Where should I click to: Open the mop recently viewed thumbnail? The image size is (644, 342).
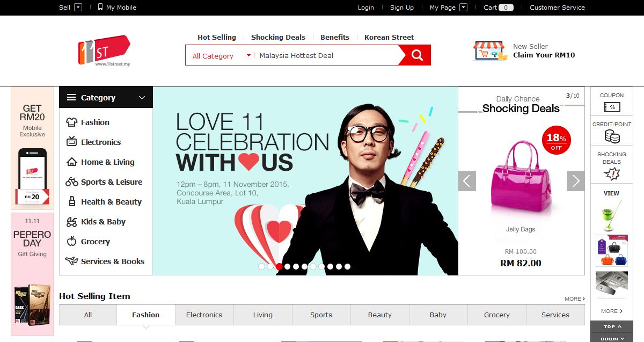pyautogui.click(x=612, y=215)
